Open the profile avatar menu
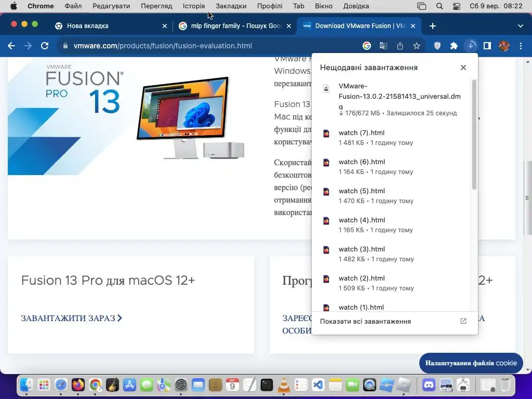Viewport: 532px width, 399px height. tap(504, 46)
